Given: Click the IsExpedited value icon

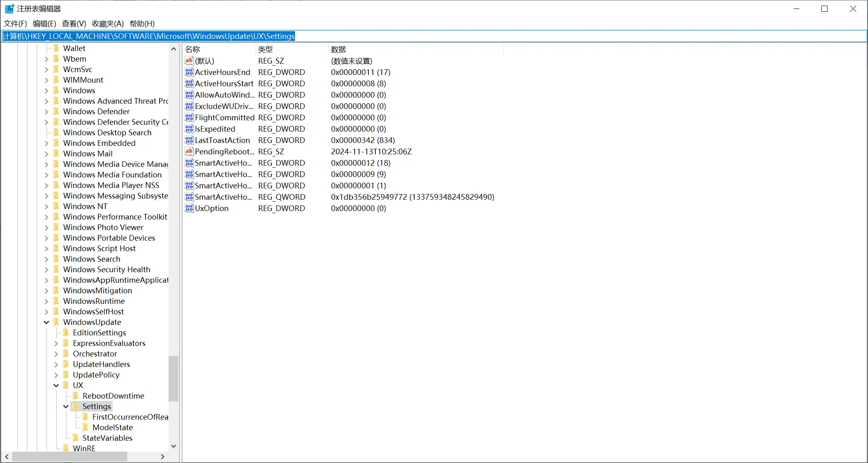Looking at the screenshot, I should point(189,129).
